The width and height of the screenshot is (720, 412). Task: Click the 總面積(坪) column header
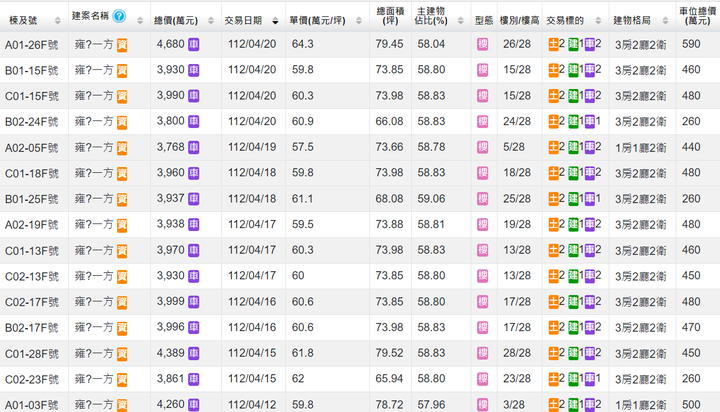[x=390, y=16]
